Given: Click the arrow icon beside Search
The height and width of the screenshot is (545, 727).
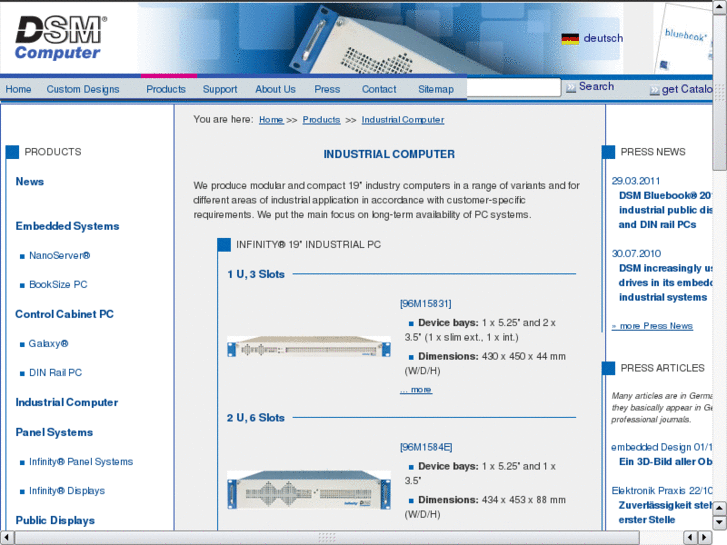Looking at the screenshot, I should pos(571,87).
